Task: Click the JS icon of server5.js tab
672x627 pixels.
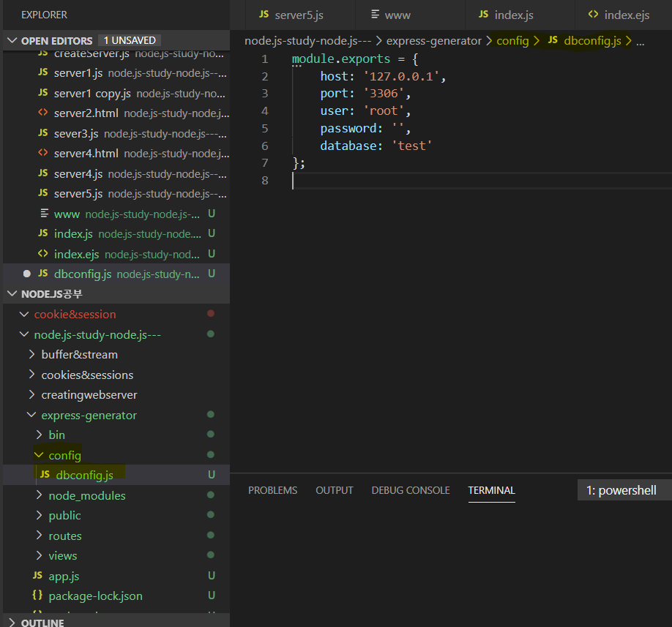Action: tap(264, 15)
